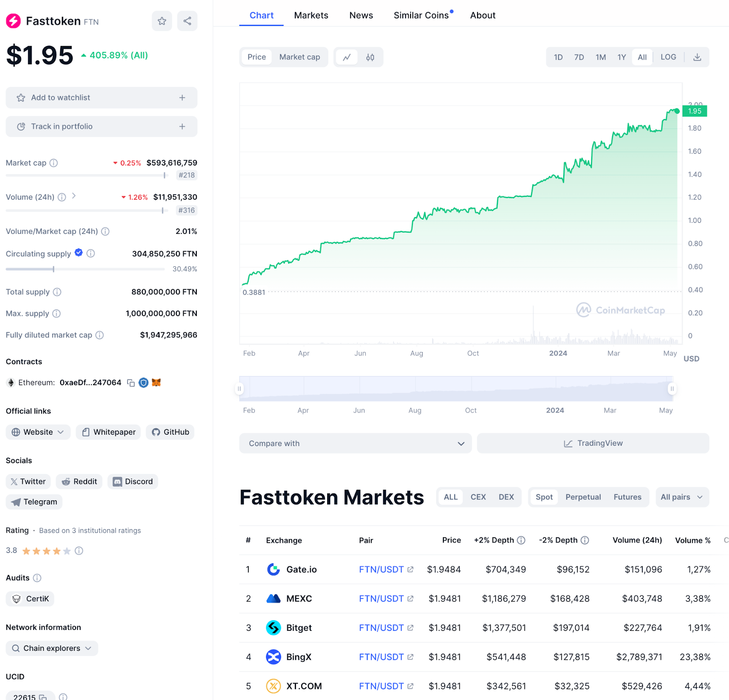
Task: Click the BingX exchange logo
Action: point(273,657)
